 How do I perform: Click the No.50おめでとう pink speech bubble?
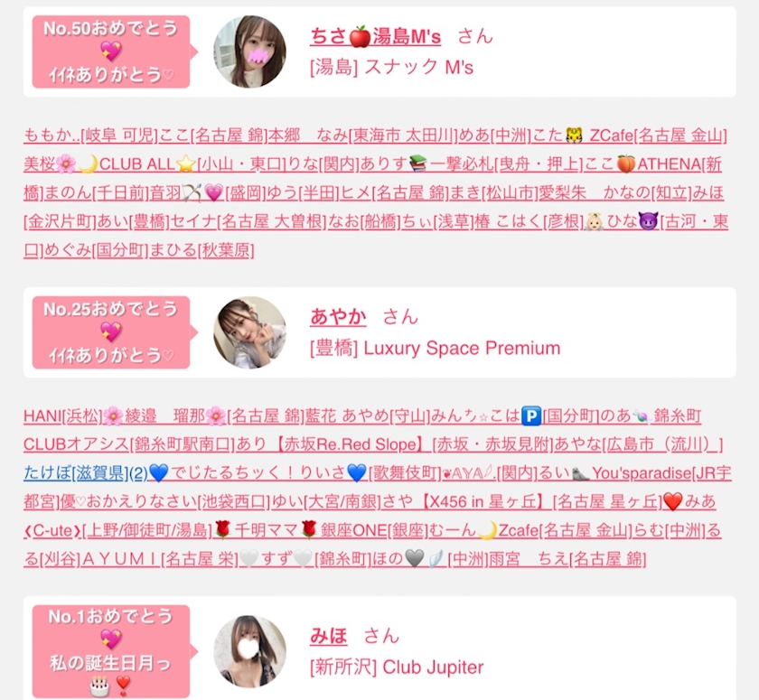[x=111, y=51]
